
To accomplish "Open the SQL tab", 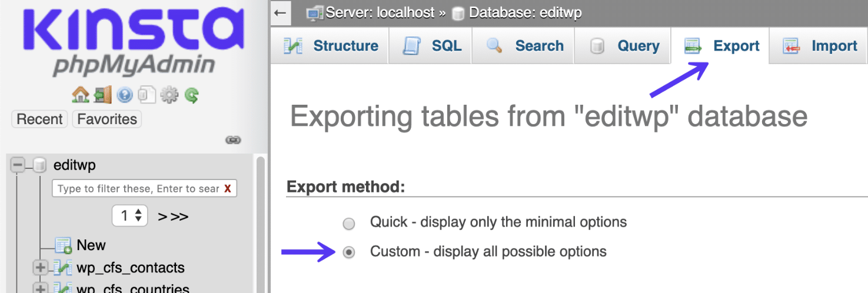I will coord(433,46).
